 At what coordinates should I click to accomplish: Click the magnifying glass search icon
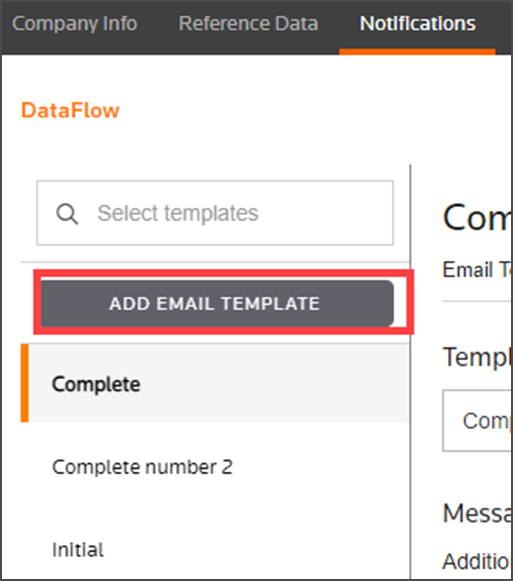67,214
